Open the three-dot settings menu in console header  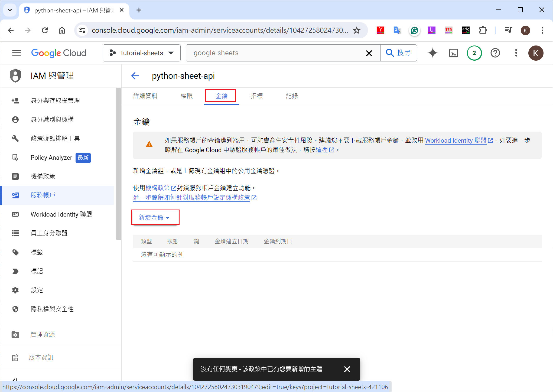516,53
